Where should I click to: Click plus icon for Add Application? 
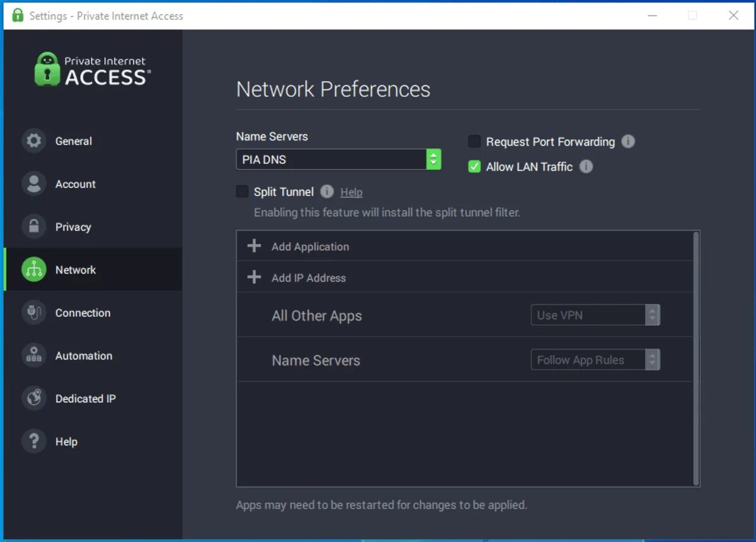tap(254, 246)
